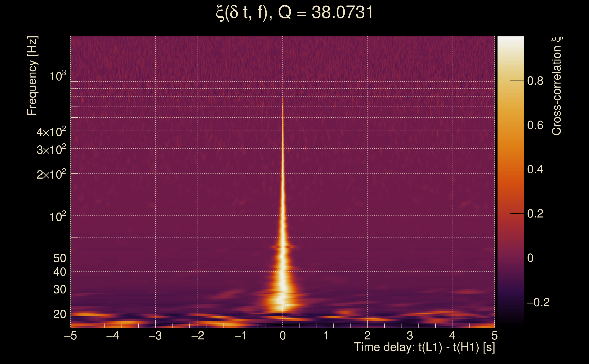Click the 0.8 tick on the colorbar
Image resolution: width=589 pixels, height=364 pixels.
click(535, 81)
